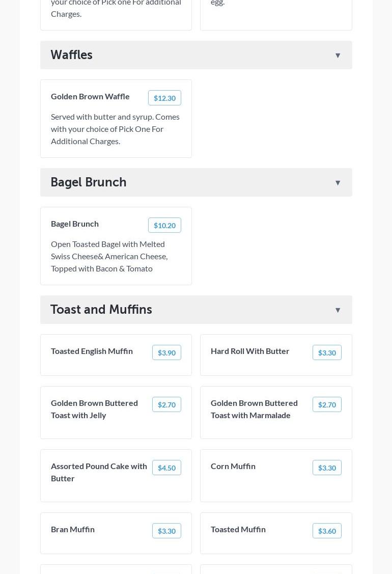Click the Toast and Muffins header
The height and width of the screenshot is (574, 392).
tap(101, 310)
